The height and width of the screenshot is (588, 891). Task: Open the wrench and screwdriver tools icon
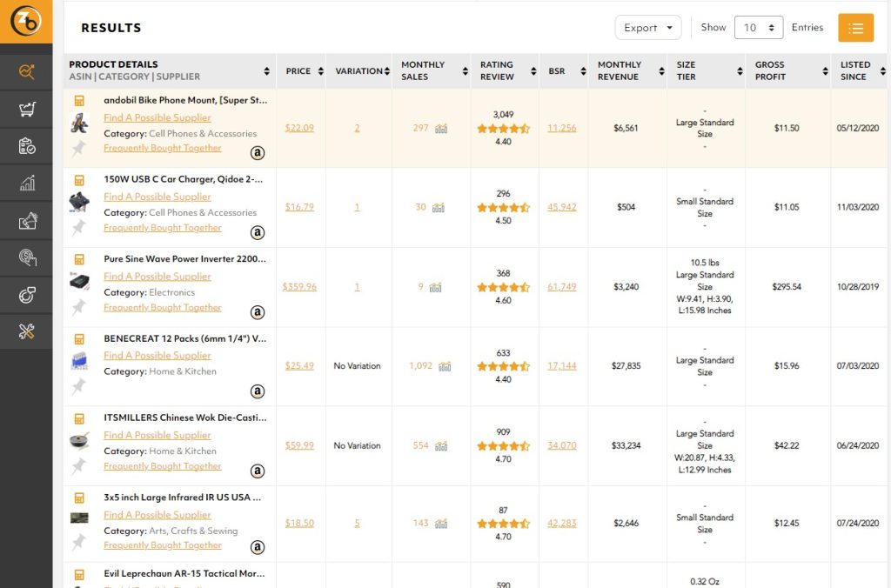pos(26,331)
